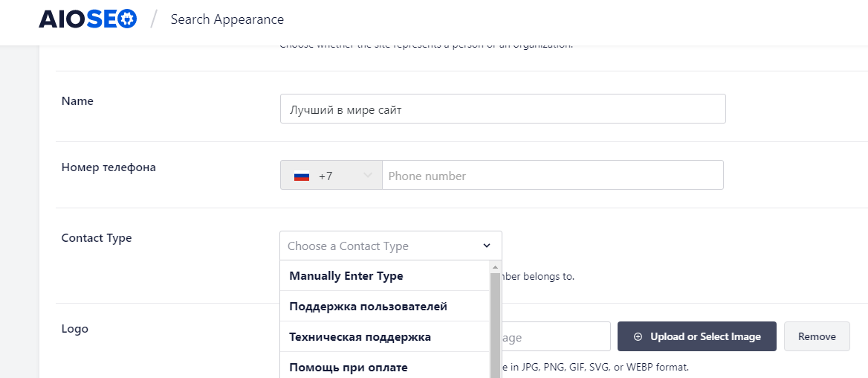The width and height of the screenshot is (868, 378).
Task: Click the Номер телефона label
Action: [108, 167]
